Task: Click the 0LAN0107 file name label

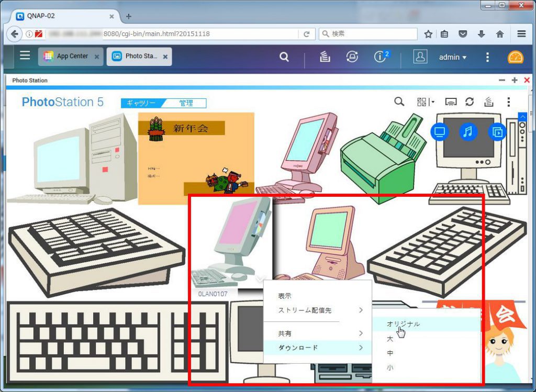Action: point(213,294)
